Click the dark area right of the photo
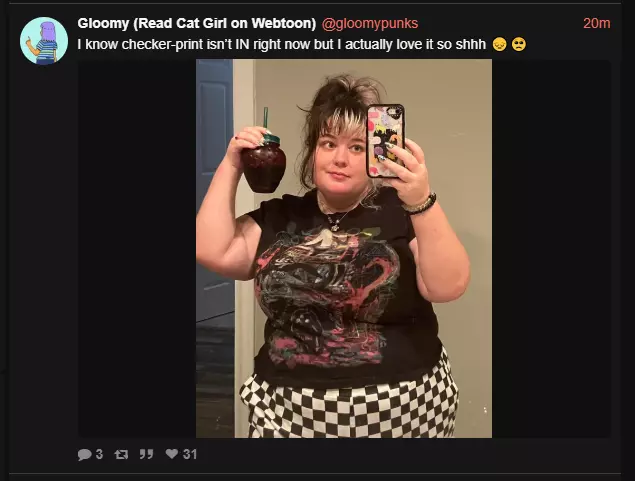635x481 pixels. click(x=551, y=248)
